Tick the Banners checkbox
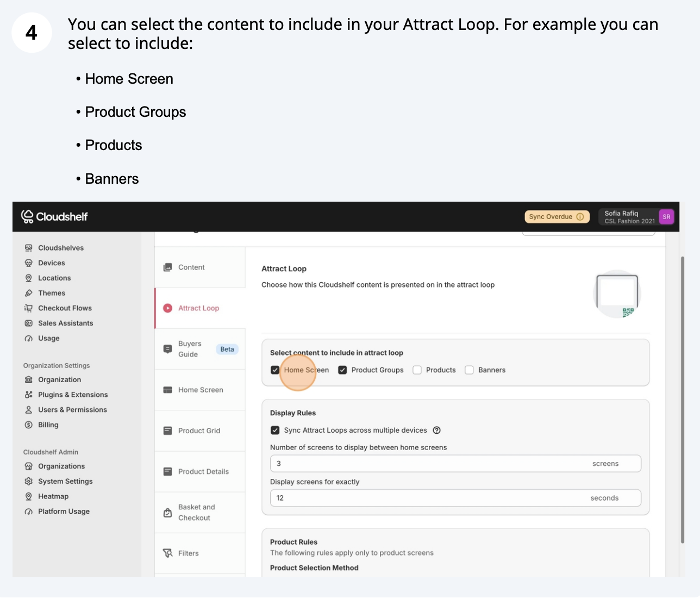 click(x=470, y=370)
